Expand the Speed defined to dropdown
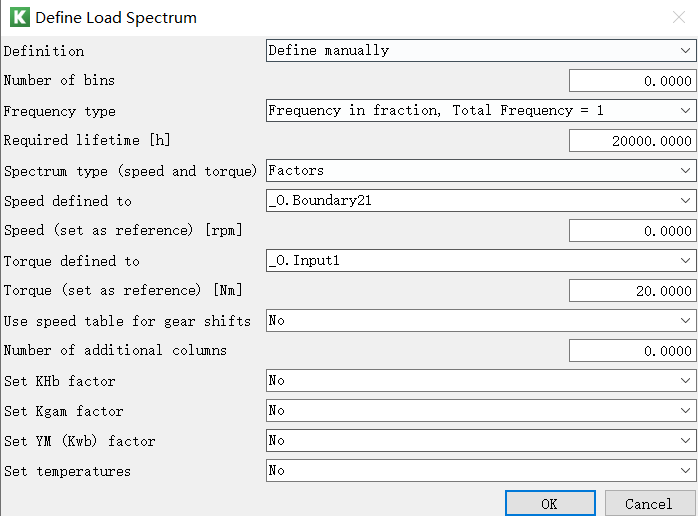This screenshot has width=698, height=516. pos(481,200)
